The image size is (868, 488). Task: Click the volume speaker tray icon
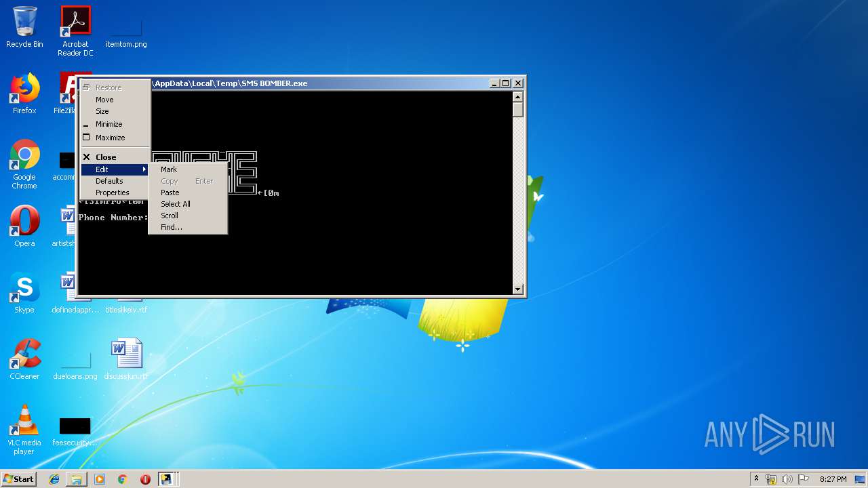click(x=787, y=479)
